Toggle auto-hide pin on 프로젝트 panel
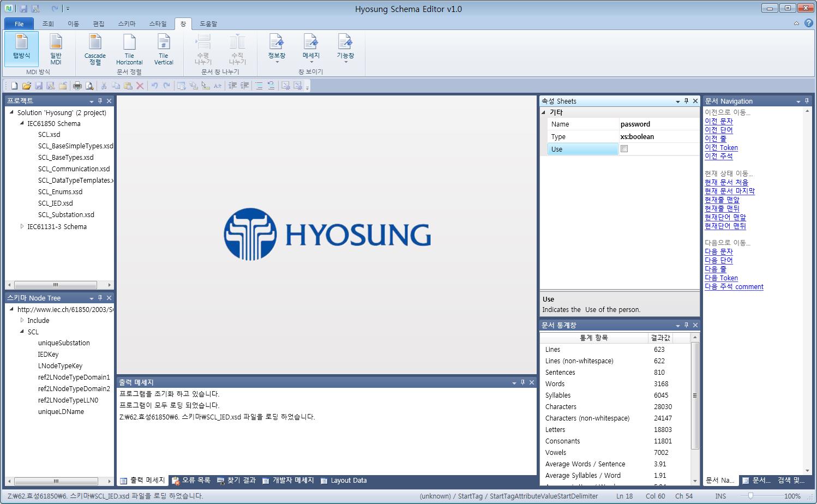Viewport: 817px width, 504px height. pyautogui.click(x=100, y=101)
